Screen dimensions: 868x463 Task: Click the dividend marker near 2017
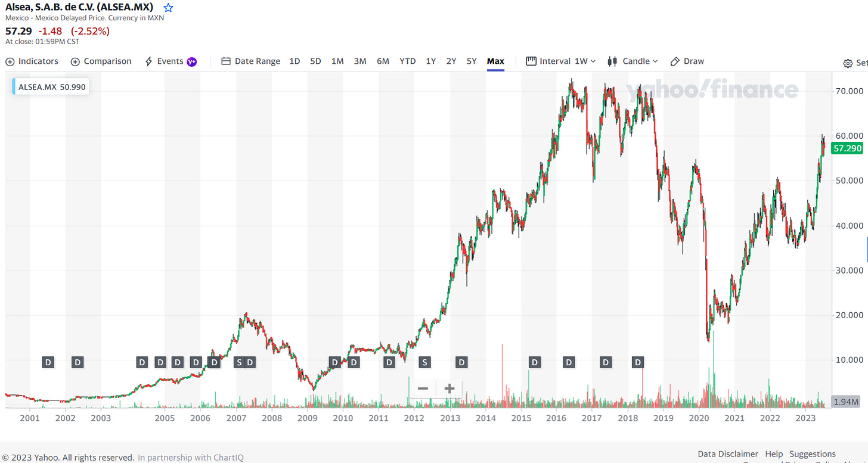pyautogui.click(x=606, y=362)
